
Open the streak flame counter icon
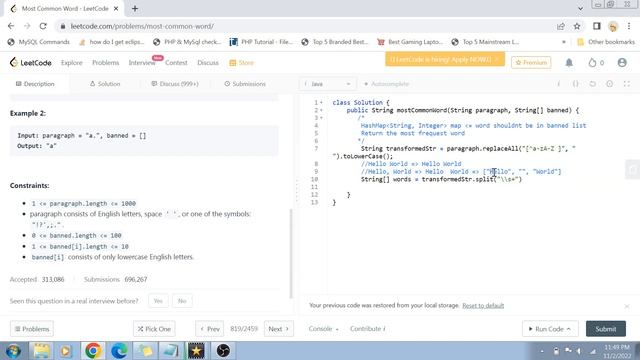pos(596,62)
